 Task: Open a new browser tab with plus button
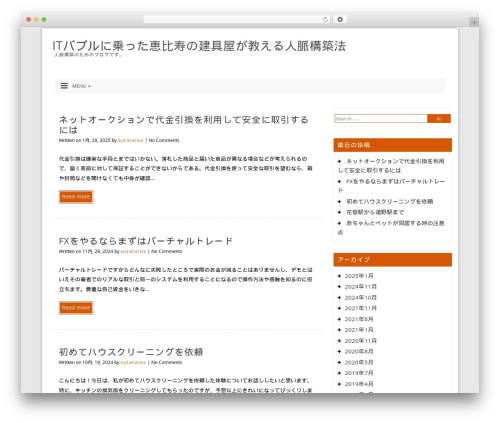474,22
